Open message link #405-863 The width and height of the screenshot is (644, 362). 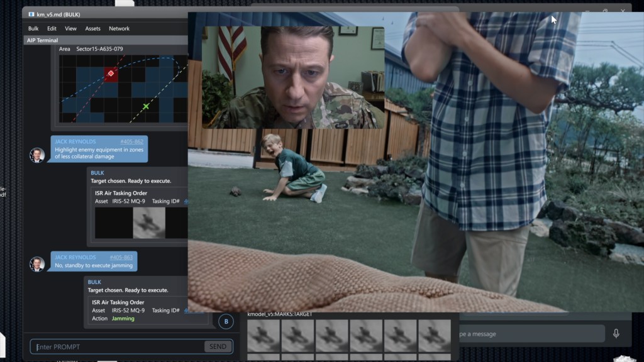[121, 257]
